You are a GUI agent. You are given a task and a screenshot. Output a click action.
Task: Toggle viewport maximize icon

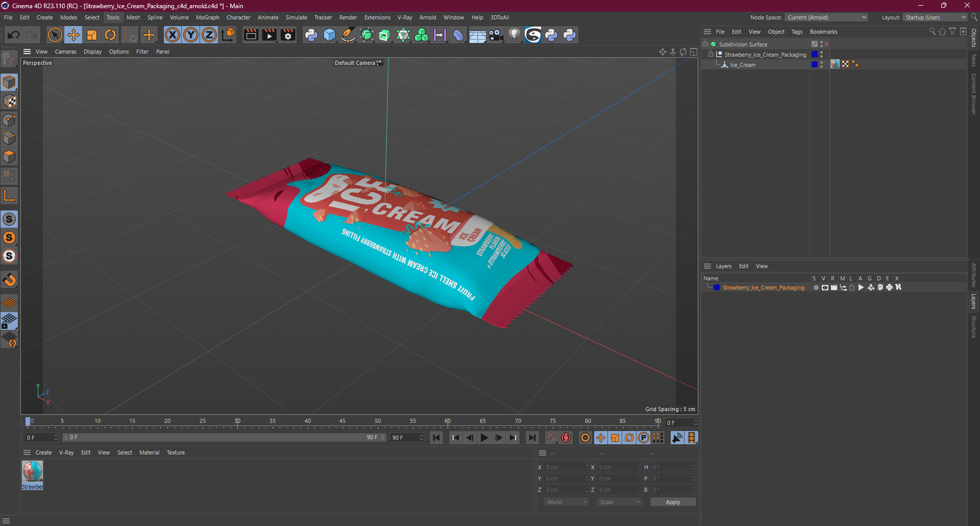click(x=693, y=52)
